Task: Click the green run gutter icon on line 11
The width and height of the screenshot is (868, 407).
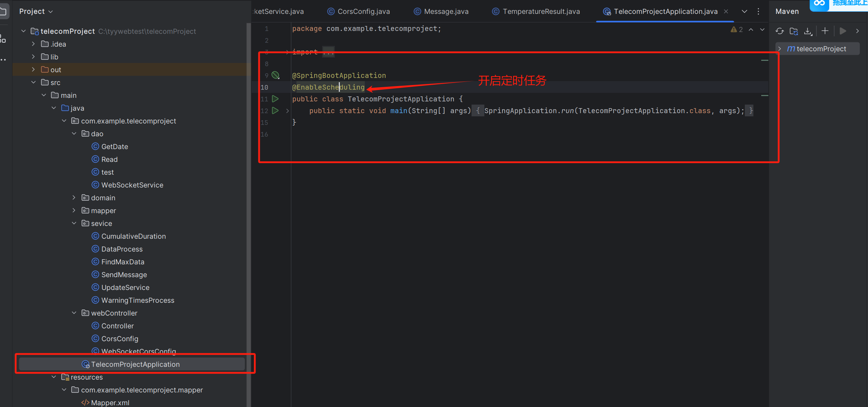Action: coord(275,99)
